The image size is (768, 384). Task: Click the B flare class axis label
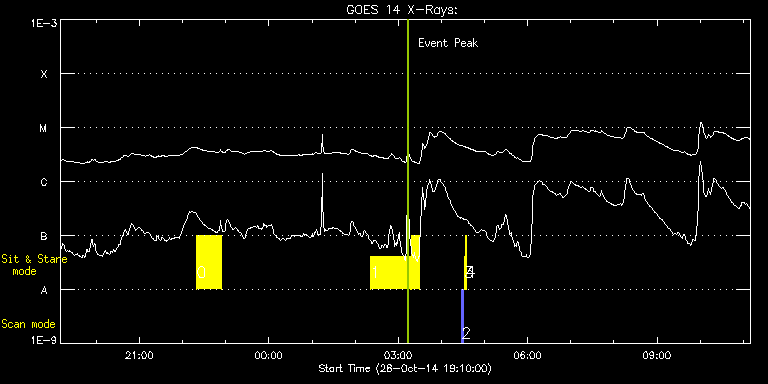click(44, 236)
